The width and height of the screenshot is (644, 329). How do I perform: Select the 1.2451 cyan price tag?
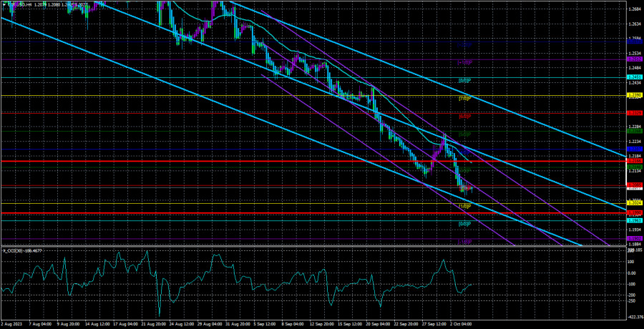633,77
